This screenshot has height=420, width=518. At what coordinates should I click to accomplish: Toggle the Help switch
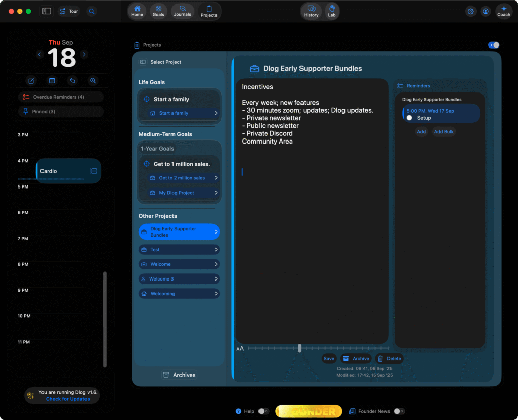[x=263, y=411]
